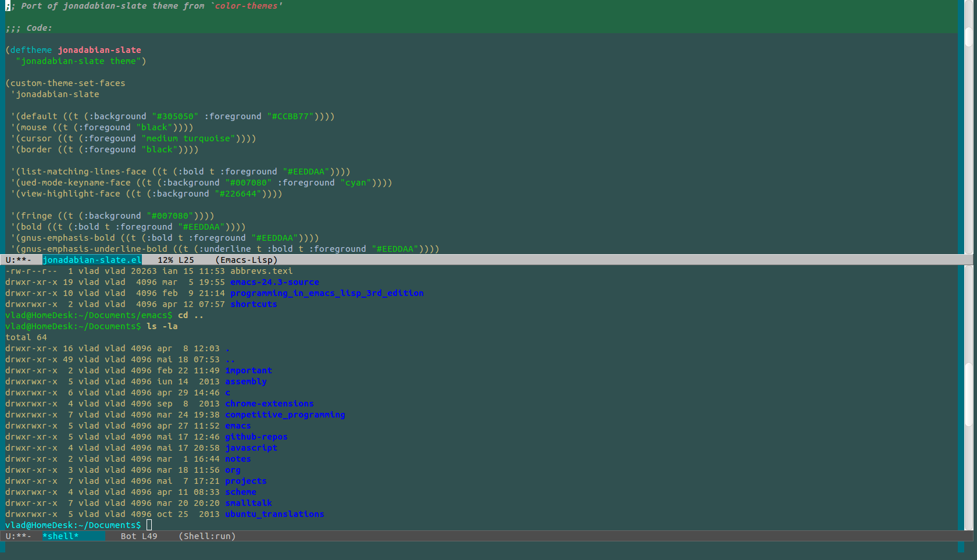The image size is (977, 560).
Task: Click the Bot L49 position in shell mode line
Action: coord(139,536)
